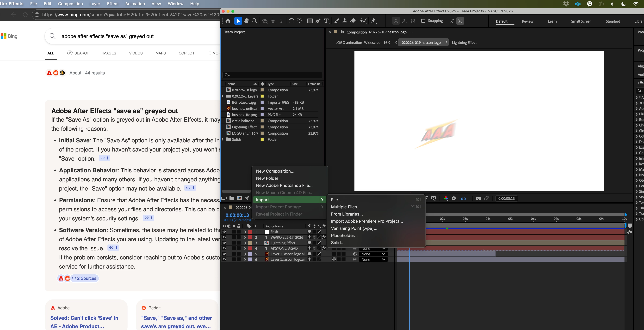Choose New Composition from context menu
This screenshot has width=644, height=330.
(275, 171)
